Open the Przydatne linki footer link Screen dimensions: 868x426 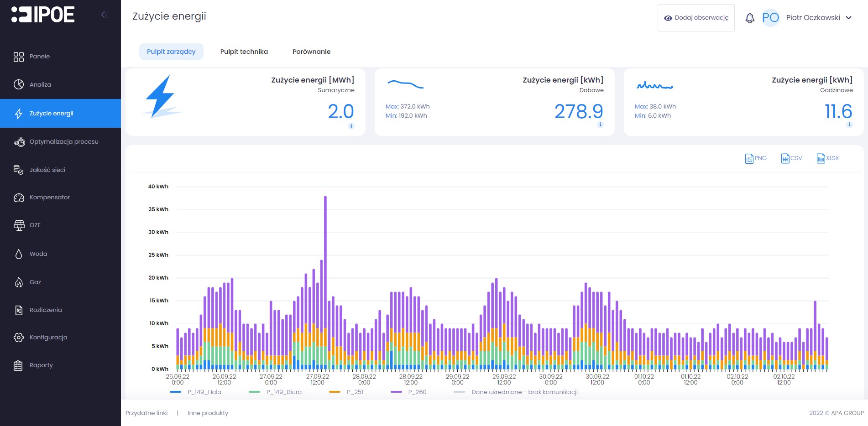(146, 413)
